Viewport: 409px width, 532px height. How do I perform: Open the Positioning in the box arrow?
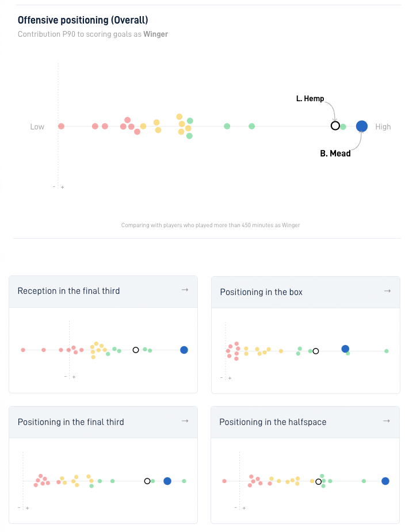[387, 291]
